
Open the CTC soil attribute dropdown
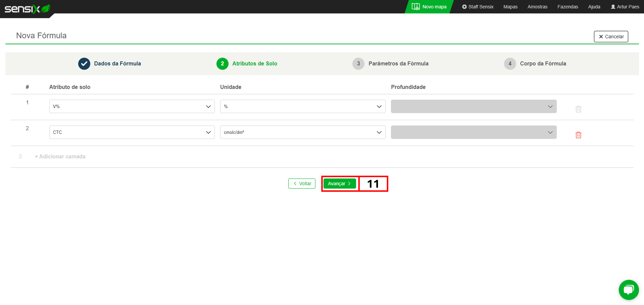tap(132, 132)
